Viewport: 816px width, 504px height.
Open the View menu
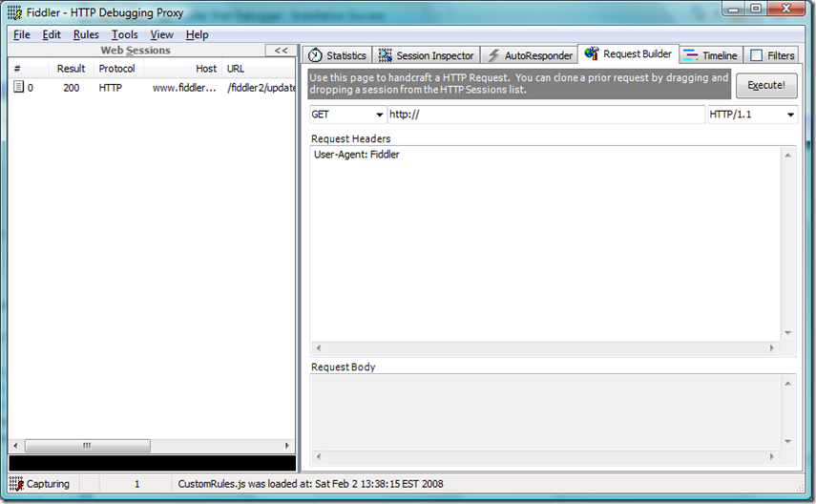[x=161, y=34]
